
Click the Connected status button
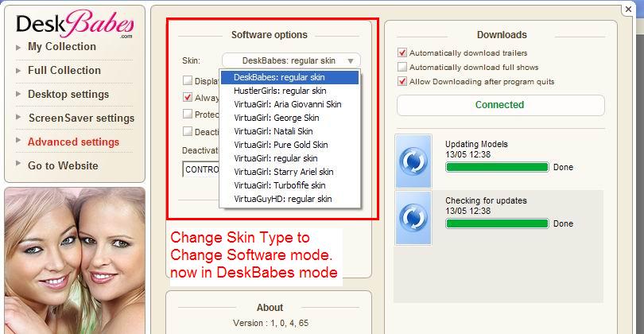(500, 105)
